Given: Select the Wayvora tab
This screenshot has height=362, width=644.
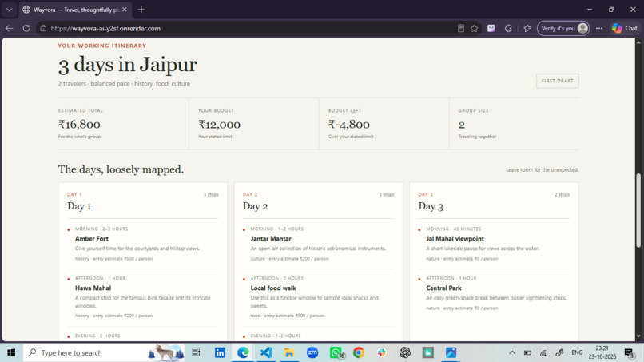Looking at the screenshot, I should coord(76,10).
